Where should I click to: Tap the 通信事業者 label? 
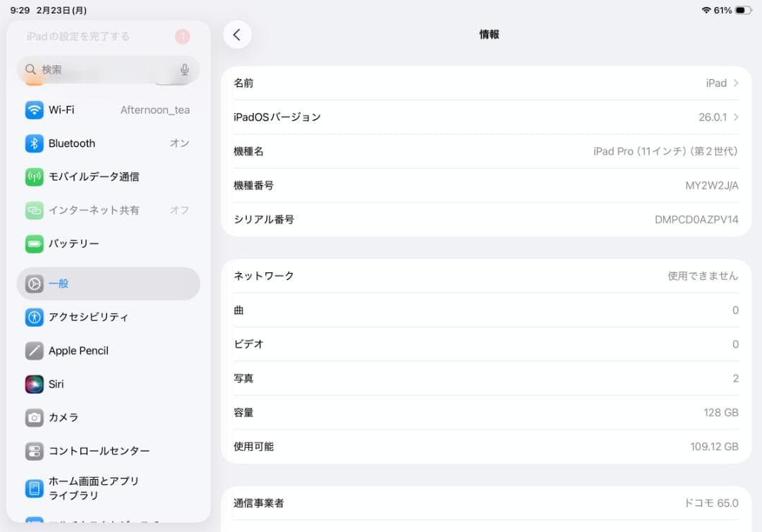click(x=258, y=503)
